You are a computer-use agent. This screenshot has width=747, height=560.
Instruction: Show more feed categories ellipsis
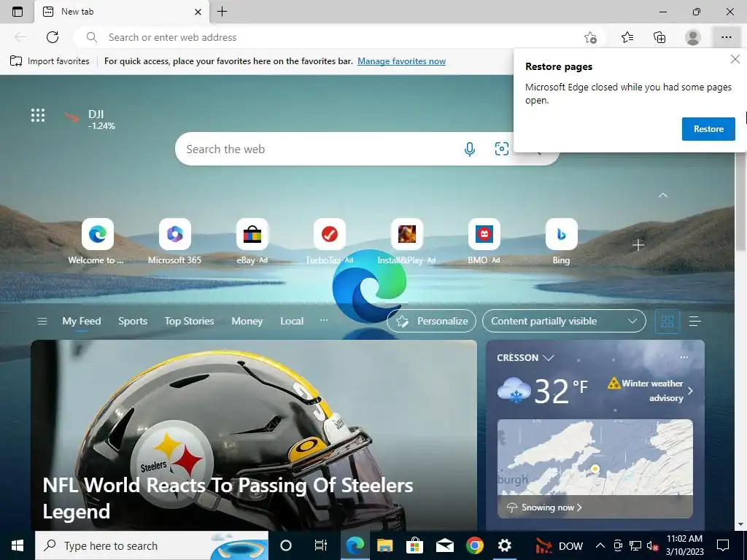point(324,321)
